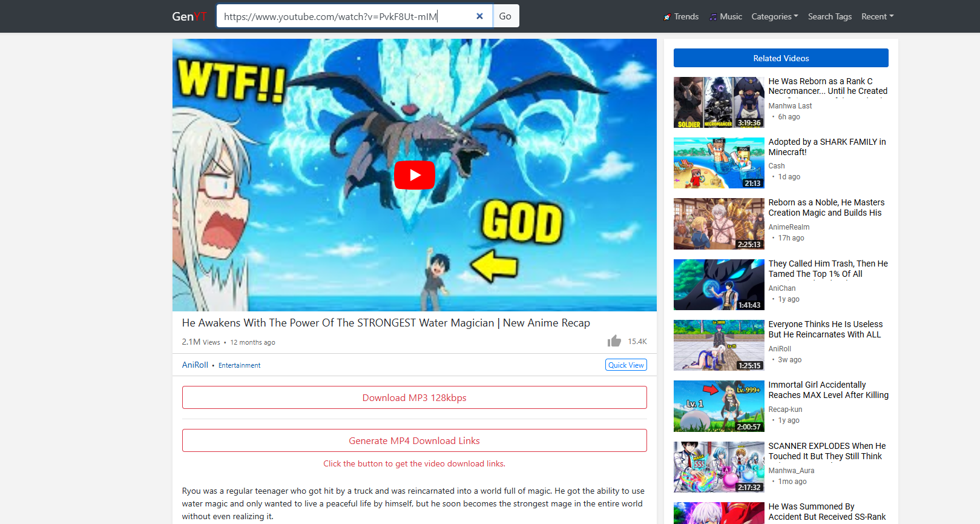Open the Shark Family Minecraft thumbnail

tap(719, 163)
